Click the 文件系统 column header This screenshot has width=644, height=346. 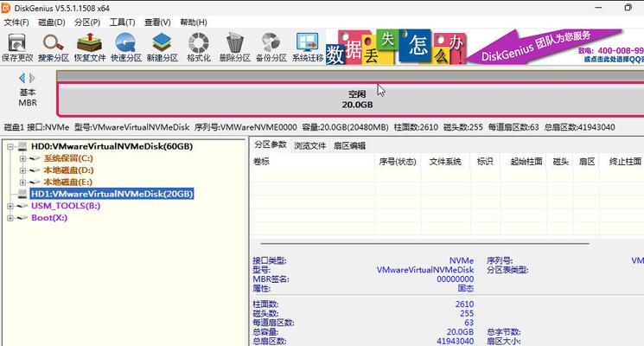(445, 162)
